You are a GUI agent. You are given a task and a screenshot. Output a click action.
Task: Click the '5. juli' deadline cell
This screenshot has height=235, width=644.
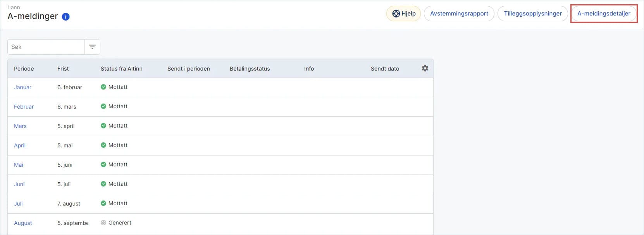coord(64,184)
